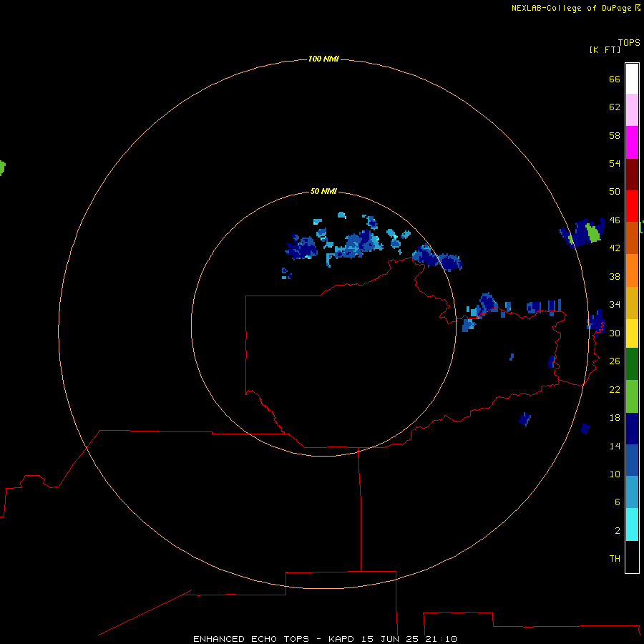Screen dimensions: 644x644
Task: Click the bright red 46-50 kft swatch
Action: (x=632, y=206)
